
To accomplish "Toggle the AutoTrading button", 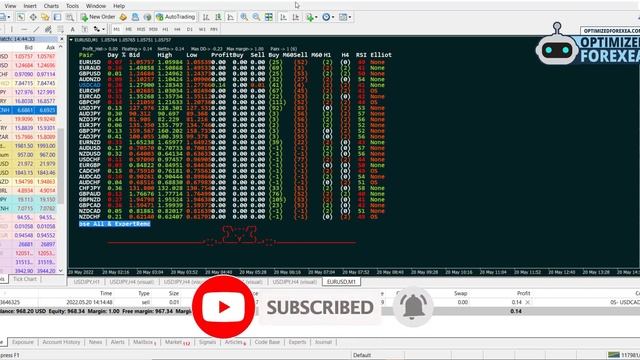I will coord(176,17).
